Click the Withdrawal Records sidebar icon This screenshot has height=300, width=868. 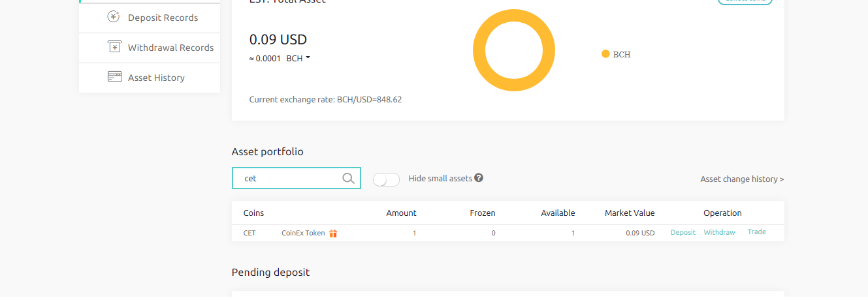[x=114, y=47]
